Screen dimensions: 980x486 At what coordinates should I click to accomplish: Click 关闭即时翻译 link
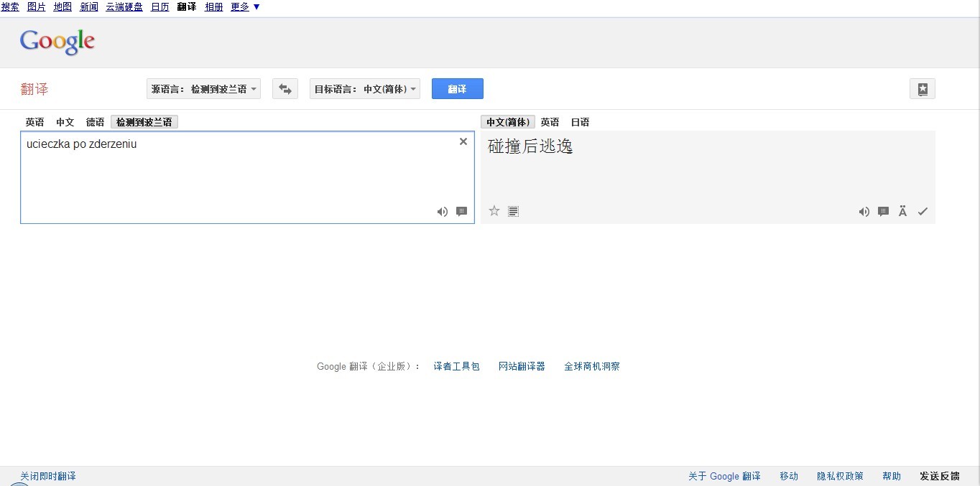tap(48, 476)
